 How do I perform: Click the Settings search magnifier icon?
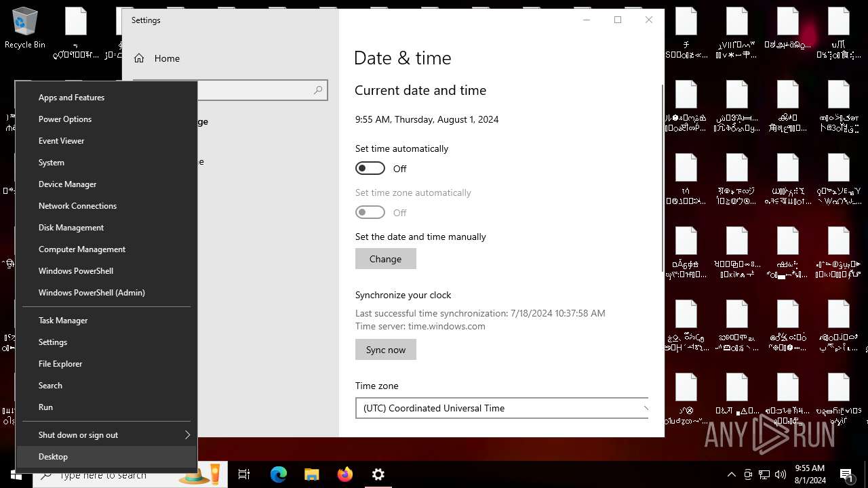(x=318, y=90)
